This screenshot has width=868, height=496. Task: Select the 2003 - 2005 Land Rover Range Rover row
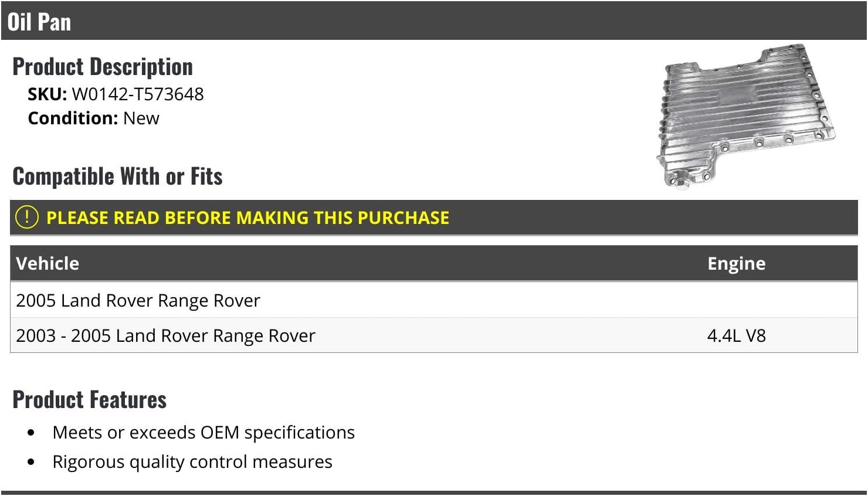click(434, 335)
